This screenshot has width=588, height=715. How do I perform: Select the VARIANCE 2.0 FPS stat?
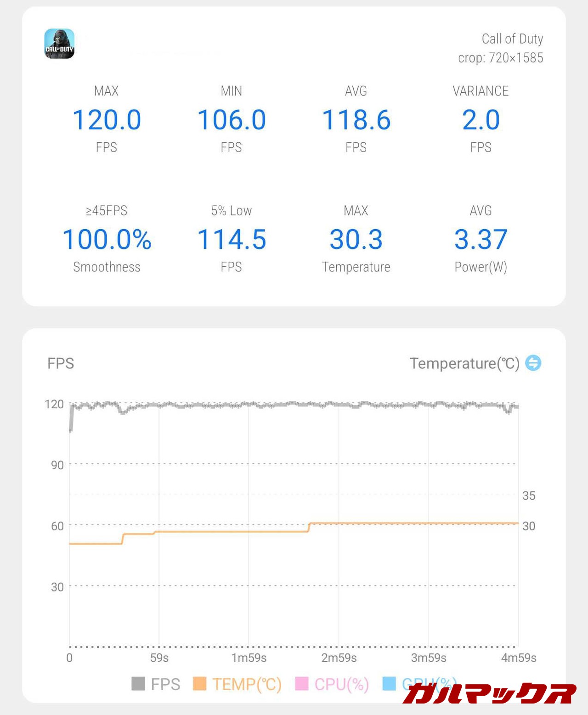click(x=481, y=120)
